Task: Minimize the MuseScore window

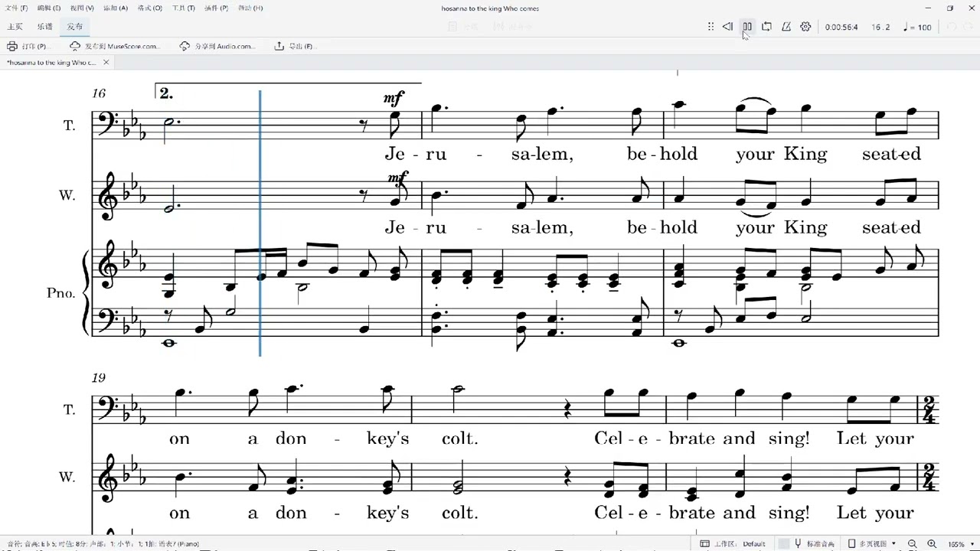Action: point(929,8)
